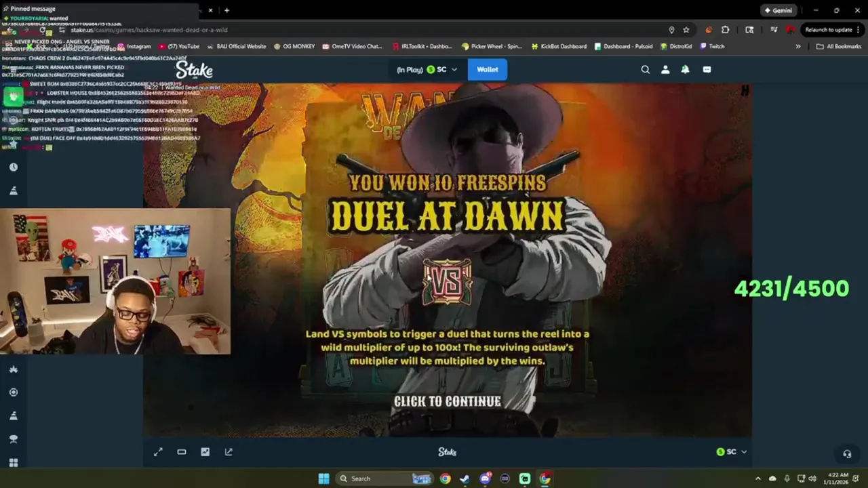The height and width of the screenshot is (488, 868).
Task: Click CLICK TO CONTINUE in the game
Action: click(448, 401)
